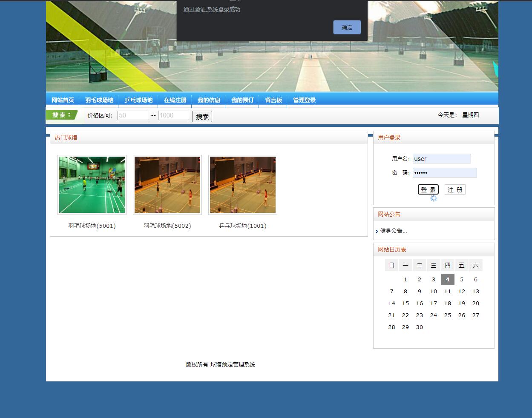532x418 pixels.
Task: Select date 27 in the calendar
Action: coord(476,315)
